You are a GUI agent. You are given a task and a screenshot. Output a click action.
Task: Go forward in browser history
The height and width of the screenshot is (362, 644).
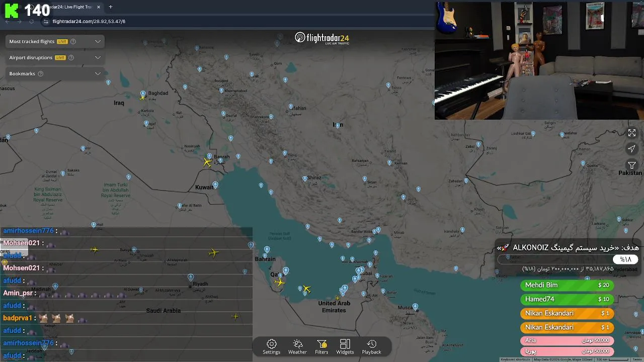[19, 22]
